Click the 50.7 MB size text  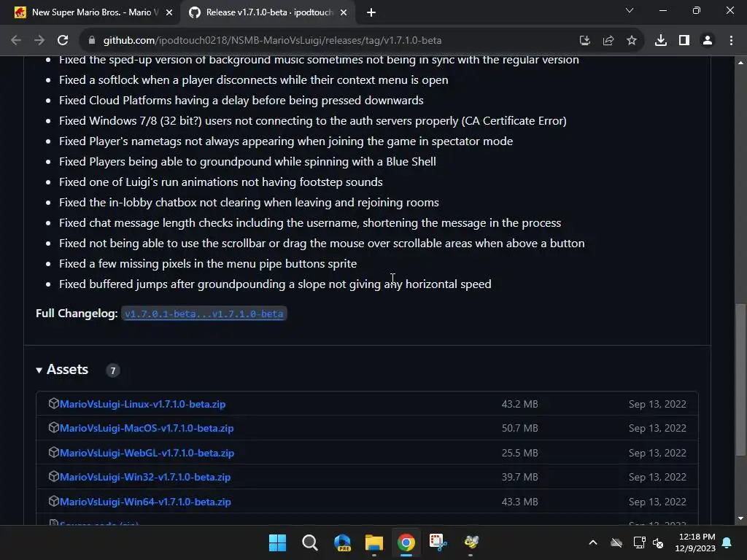(519, 428)
